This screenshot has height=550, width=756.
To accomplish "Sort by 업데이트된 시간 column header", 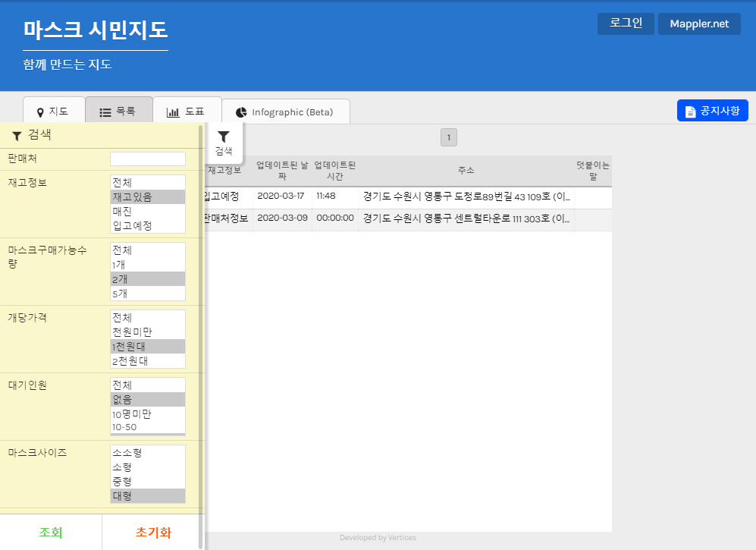I will pyautogui.click(x=335, y=170).
